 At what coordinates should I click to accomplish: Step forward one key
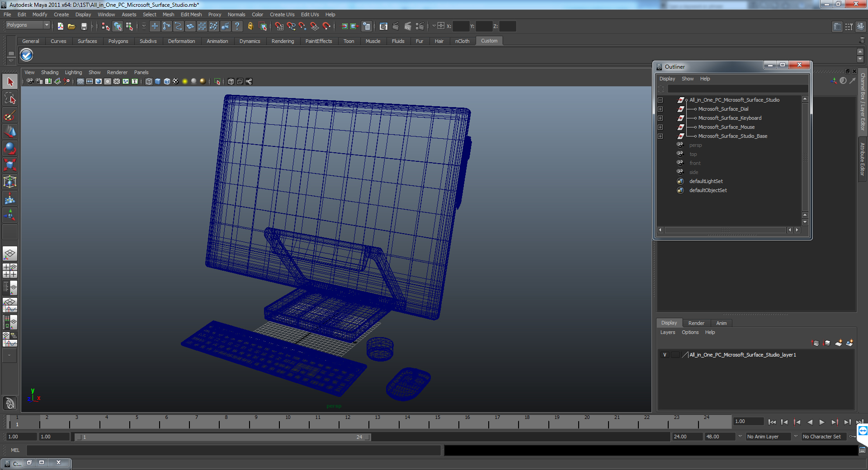(x=835, y=422)
